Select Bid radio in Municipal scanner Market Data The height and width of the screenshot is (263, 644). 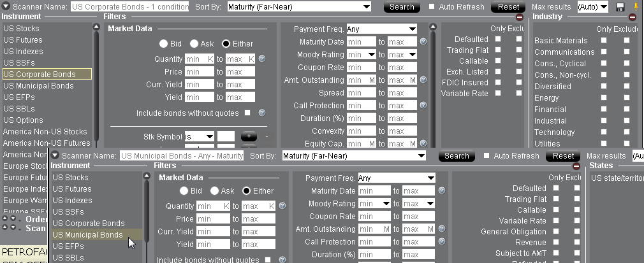coord(184,190)
